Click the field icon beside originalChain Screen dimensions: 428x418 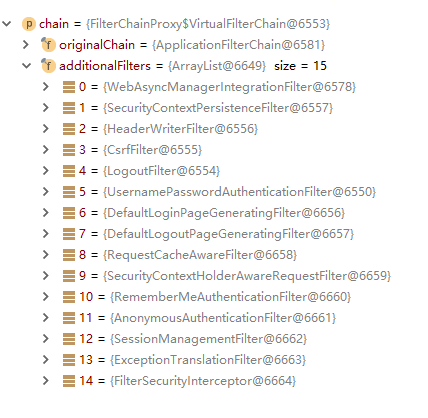click(48, 45)
